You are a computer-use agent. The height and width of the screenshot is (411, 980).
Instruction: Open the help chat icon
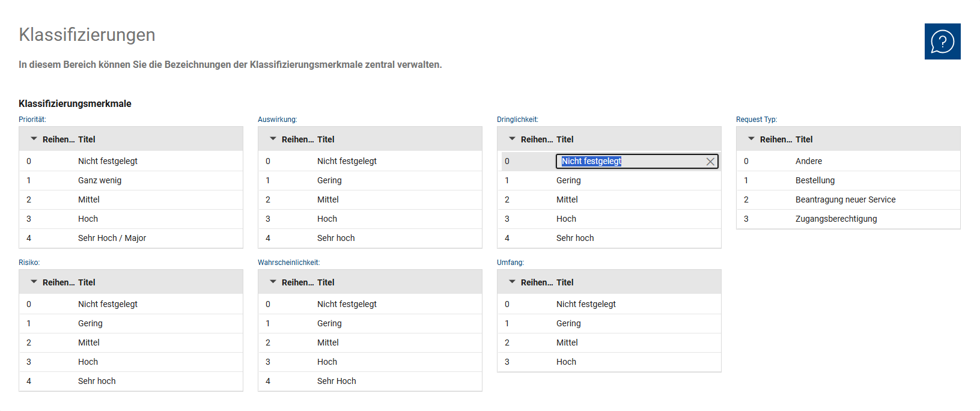point(942,41)
